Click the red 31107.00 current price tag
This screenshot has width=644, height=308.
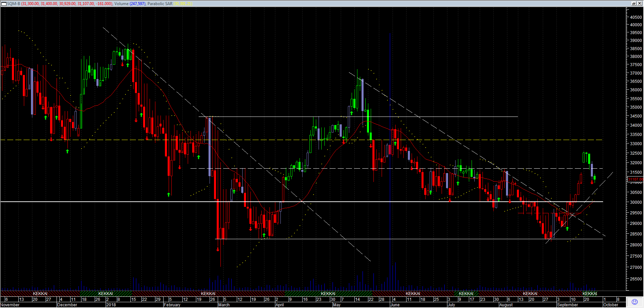[x=635, y=179]
